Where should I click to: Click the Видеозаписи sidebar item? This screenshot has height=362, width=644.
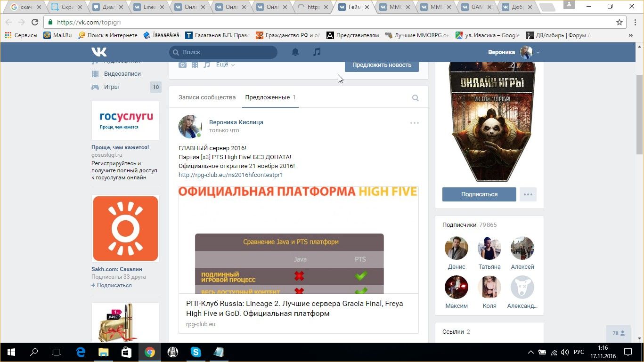[x=122, y=74]
